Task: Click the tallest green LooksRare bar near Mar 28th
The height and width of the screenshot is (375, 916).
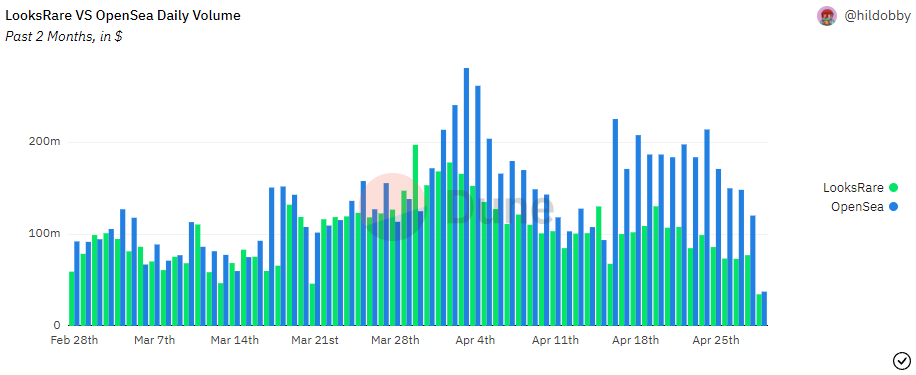Action: 415,235
